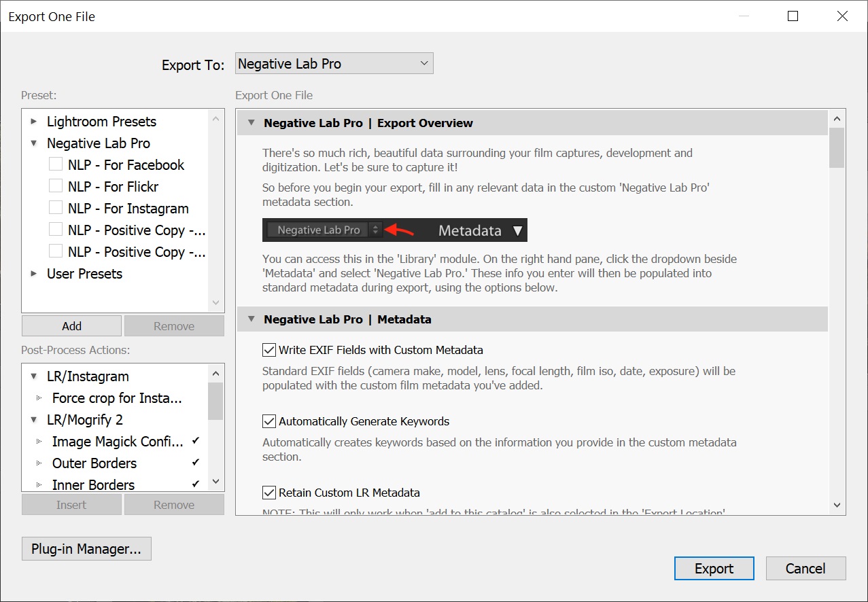This screenshot has width=868, height=602.
Task: Uncheck Write EXIF Fields with Custom Metadata
Action: [x=269, y=351]
